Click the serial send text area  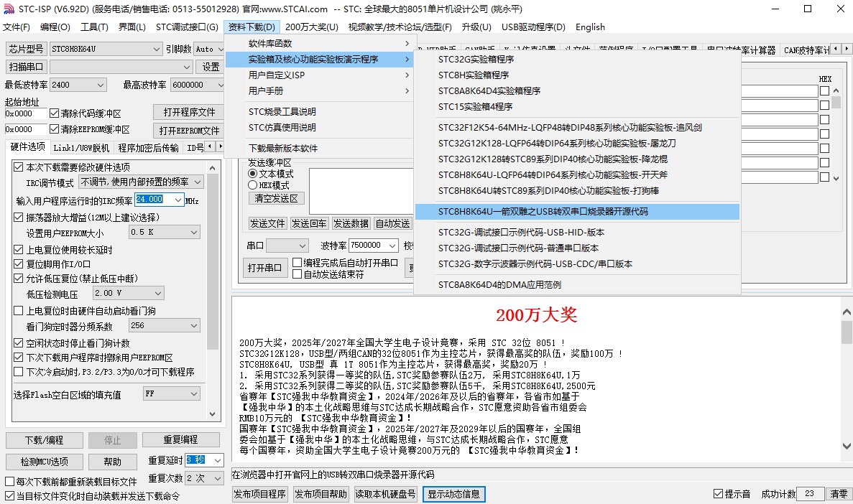click(360, 191)
